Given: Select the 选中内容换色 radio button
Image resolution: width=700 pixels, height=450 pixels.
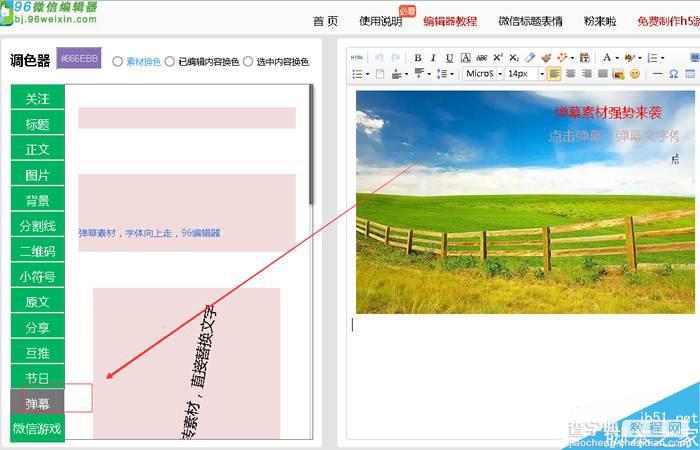Looking at the screenshot, I should [248, 62].
